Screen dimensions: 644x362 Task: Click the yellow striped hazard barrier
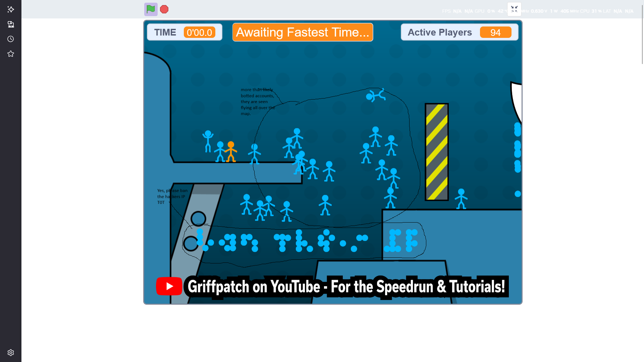[x=437, y=152]
